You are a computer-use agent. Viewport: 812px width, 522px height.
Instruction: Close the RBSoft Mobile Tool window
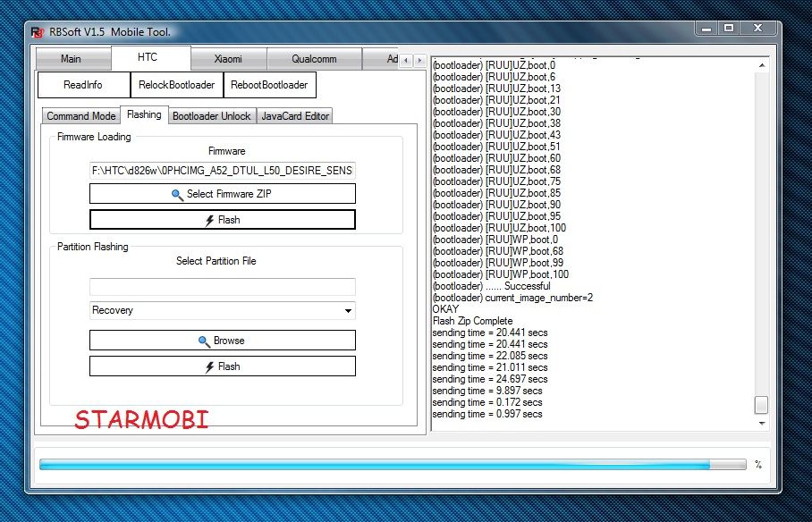pyautogui.click(x=758, y=29)
